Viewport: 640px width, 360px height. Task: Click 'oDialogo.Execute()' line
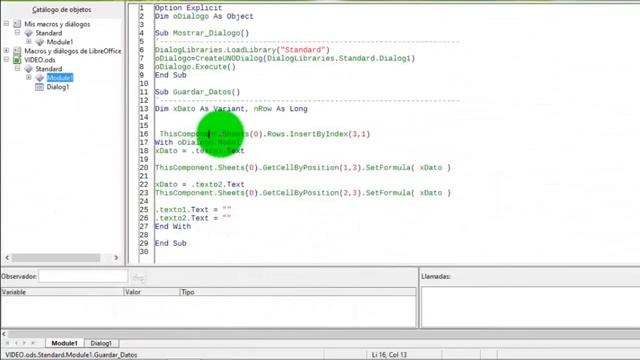[x=195, y=67]
